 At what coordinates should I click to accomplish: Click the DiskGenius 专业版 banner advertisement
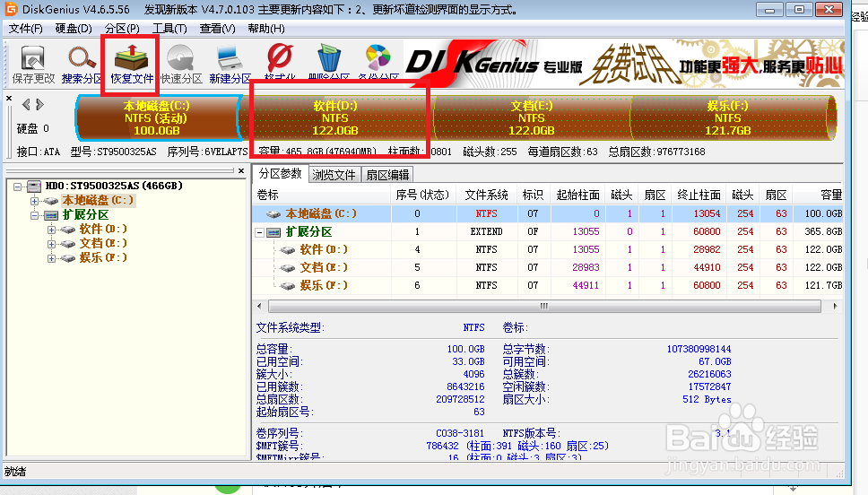(x=624, y=64)
